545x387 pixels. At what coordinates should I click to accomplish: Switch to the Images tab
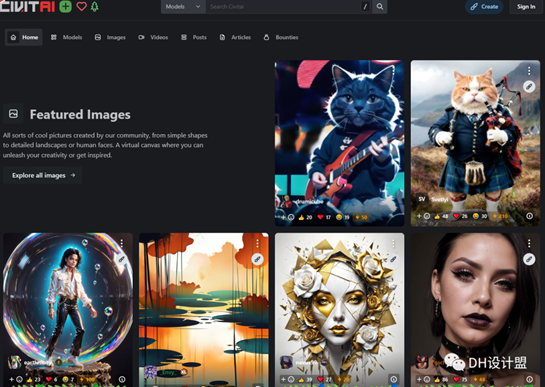point(110,37)
